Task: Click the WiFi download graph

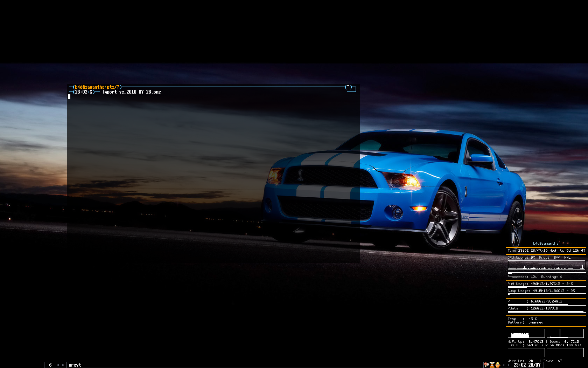Action: tap(565, 333)
